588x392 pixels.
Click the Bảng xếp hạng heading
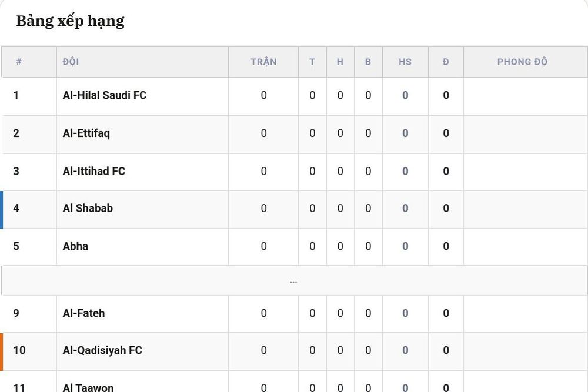(70, 21)
